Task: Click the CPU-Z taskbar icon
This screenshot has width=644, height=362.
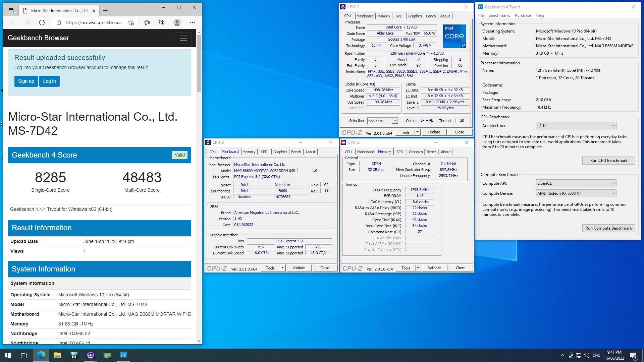Action: coord(91,355)
